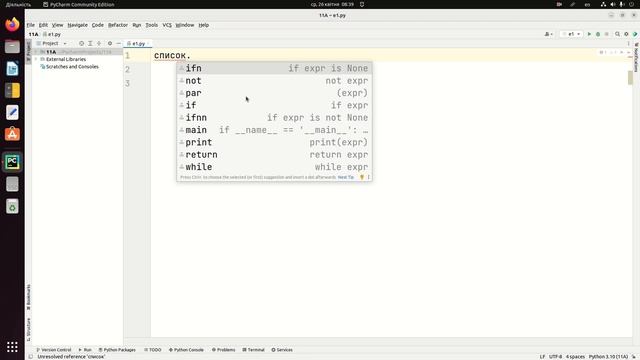This screenshot has height=360, width=640.
Task: Expand External Libraries tree node
Action: (x=37, y=59)
